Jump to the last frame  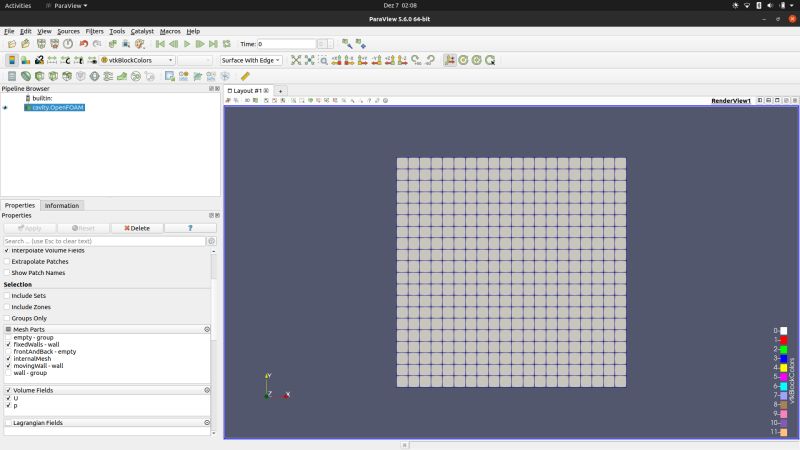[x=213, y=44]
